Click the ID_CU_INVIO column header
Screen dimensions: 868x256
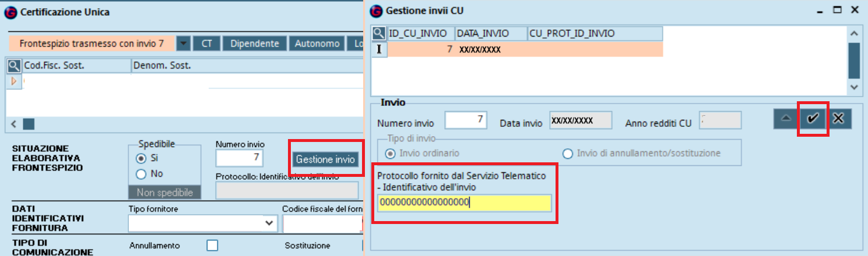click(421, 33)
